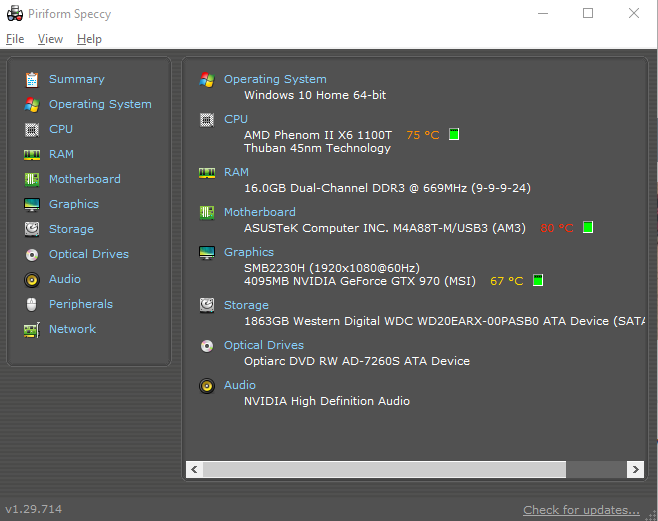The width and height of the screenshot is (658, 521).
Task: Open the Help menu
Action: pos(89,39)
